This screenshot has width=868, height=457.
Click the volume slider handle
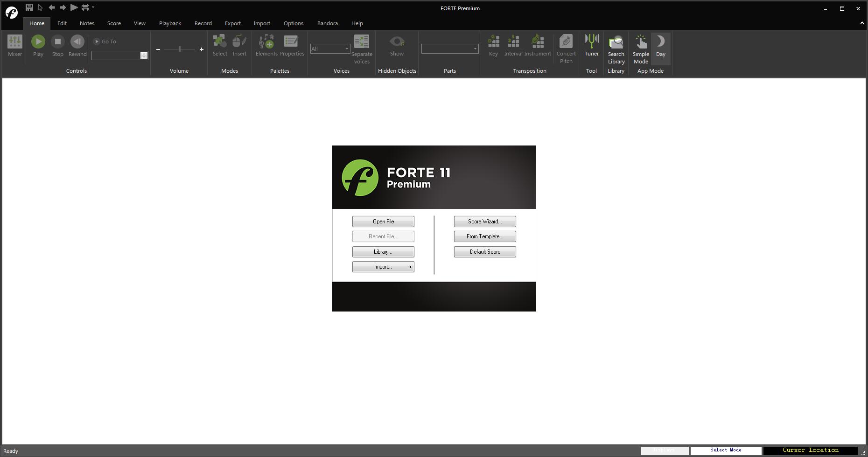point(180,49)
